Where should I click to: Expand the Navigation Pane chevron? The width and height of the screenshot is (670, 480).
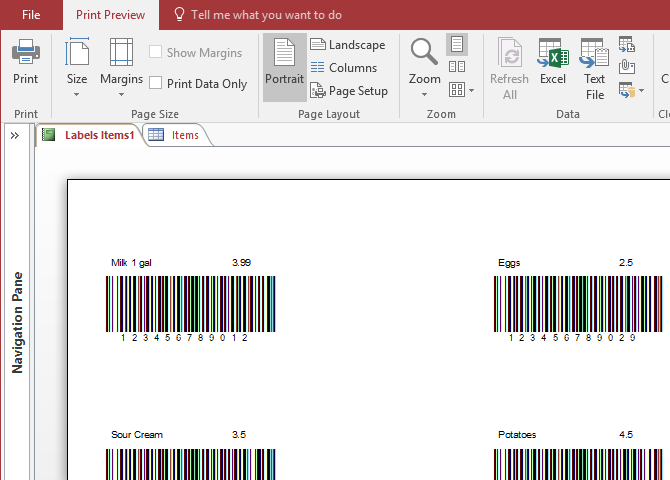(15, 135)
